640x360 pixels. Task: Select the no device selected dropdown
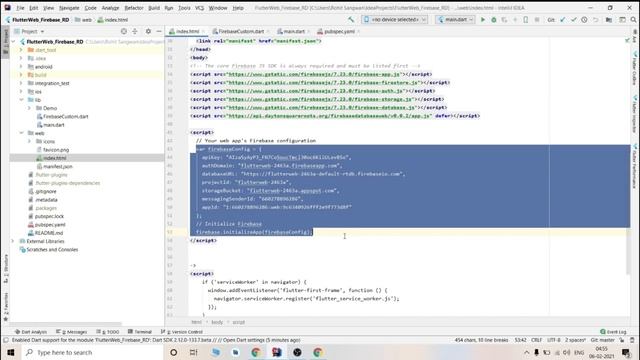395,20
